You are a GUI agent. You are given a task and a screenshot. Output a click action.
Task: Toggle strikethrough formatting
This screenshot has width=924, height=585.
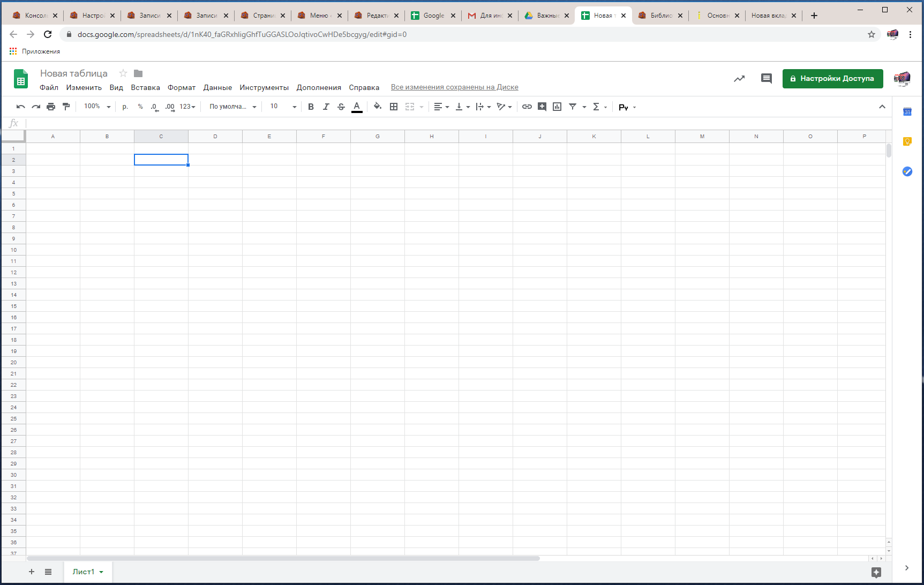click(341, 107)
